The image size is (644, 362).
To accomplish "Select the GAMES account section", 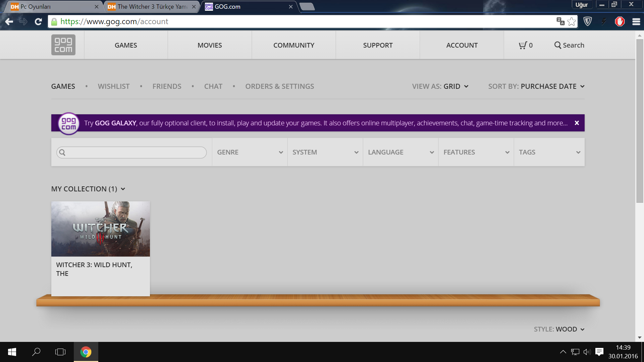I will (63, 86).
